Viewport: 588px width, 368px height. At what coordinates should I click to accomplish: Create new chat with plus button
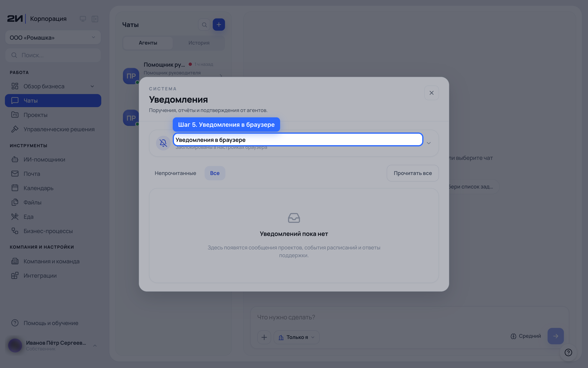219,25
